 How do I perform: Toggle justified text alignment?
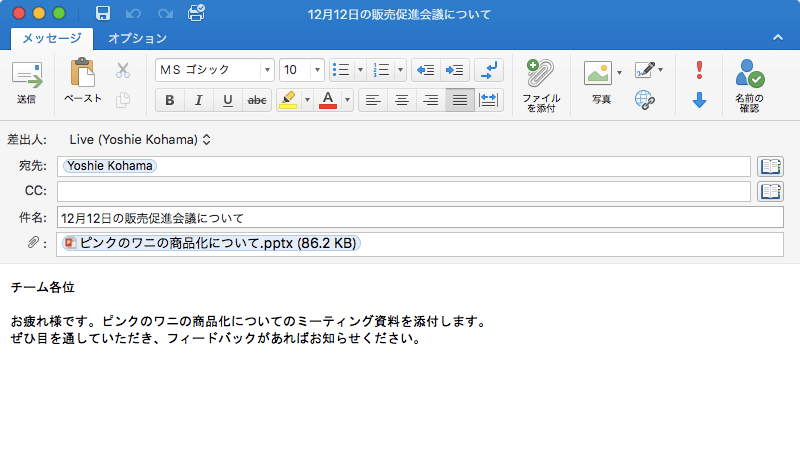pyautogui.click(x=460, y=100)
